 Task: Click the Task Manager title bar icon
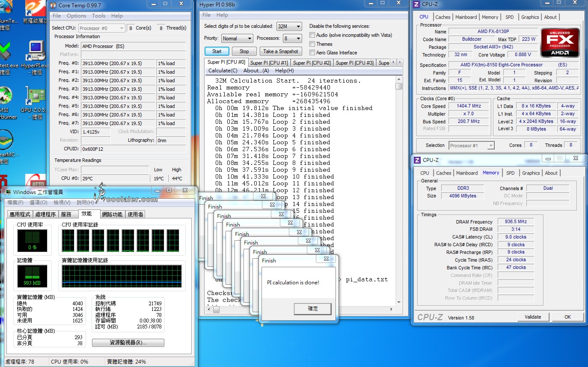(7, 191)
